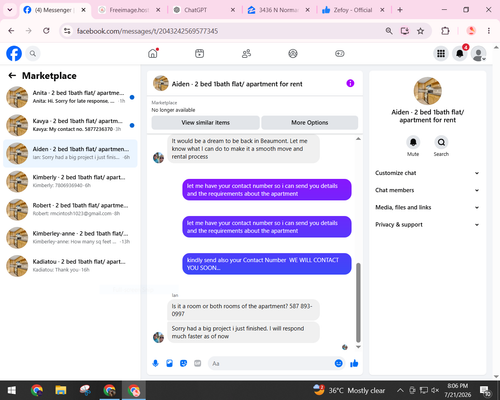Click the chat scrollbar thumb
The width and height of the screenshot is (500, 400).
(358, 303)
